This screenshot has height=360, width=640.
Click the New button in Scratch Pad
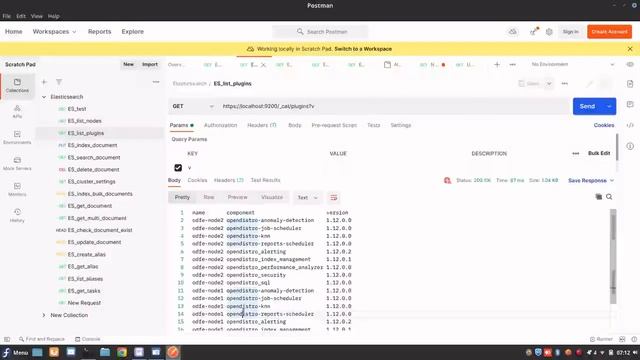click(x=129, y=64)
